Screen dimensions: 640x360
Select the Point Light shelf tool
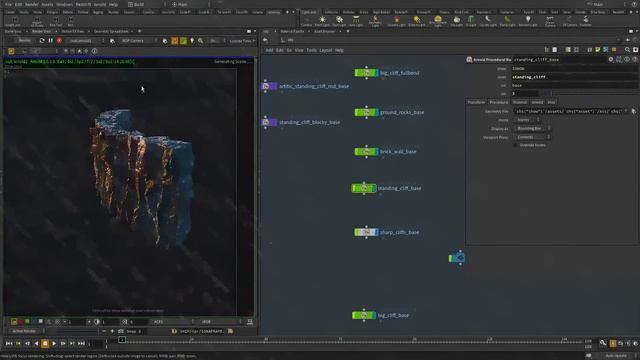322,21
